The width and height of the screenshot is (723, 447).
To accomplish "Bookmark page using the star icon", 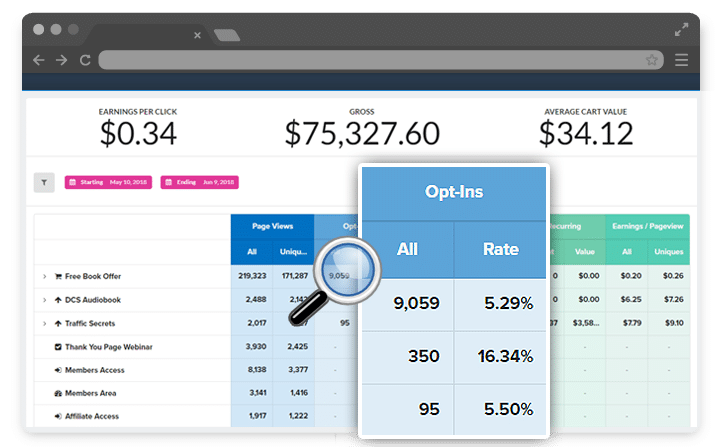I will (651, 60).
